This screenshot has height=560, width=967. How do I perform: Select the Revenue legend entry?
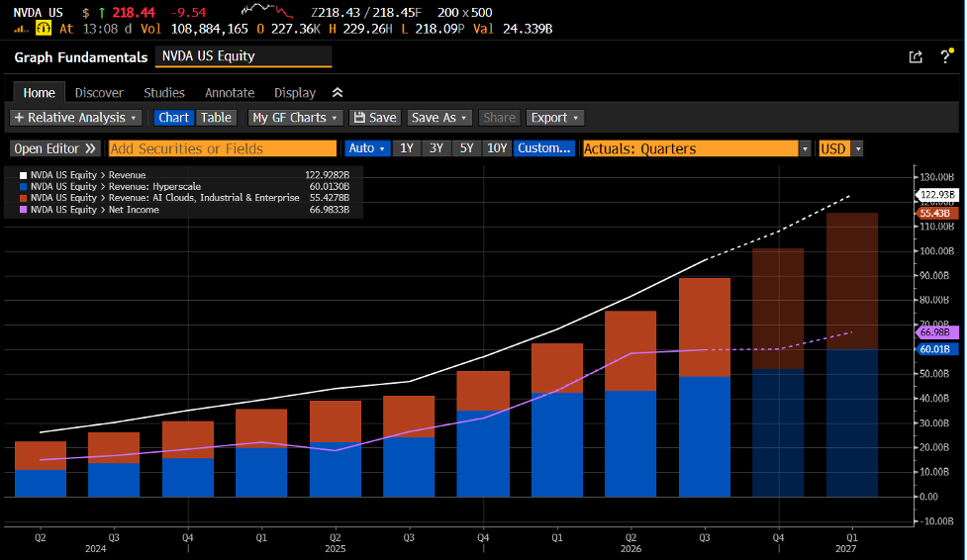88,175
